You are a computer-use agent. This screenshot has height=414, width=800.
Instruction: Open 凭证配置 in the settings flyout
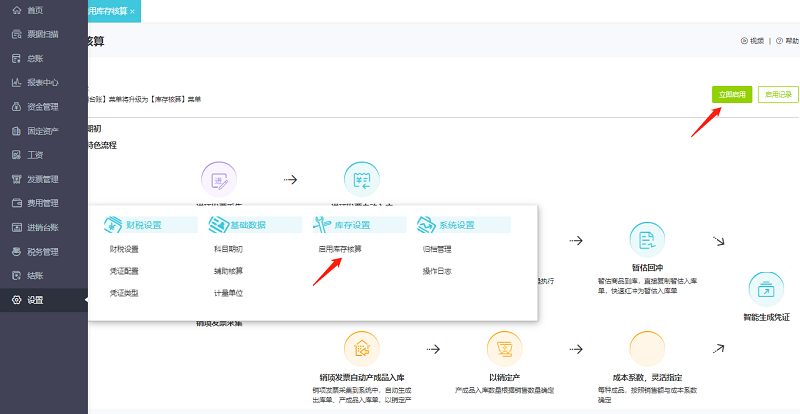(x=124, y=271)
